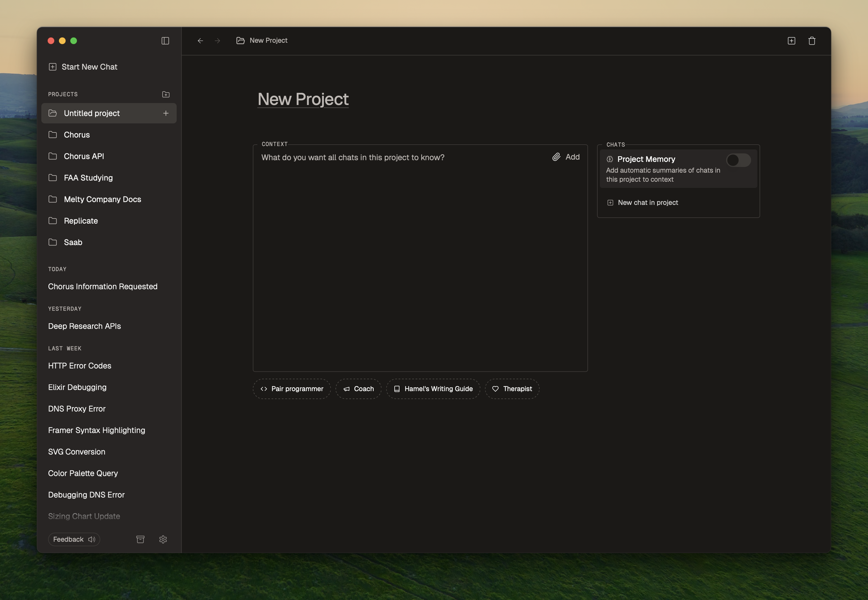The image size is (868, 600).
Task: Delete the project using the trash icon
Action: [x=811, y=40]
